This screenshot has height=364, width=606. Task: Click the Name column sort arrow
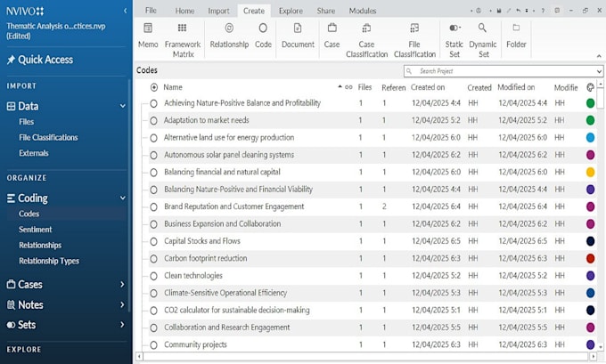[x=340, y=86]
